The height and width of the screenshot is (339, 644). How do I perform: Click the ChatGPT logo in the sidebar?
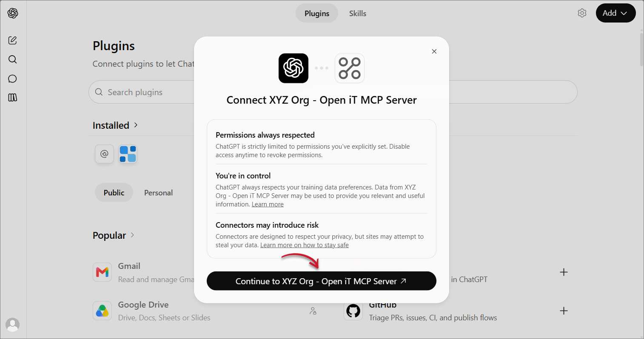click(x=13, y=13)
